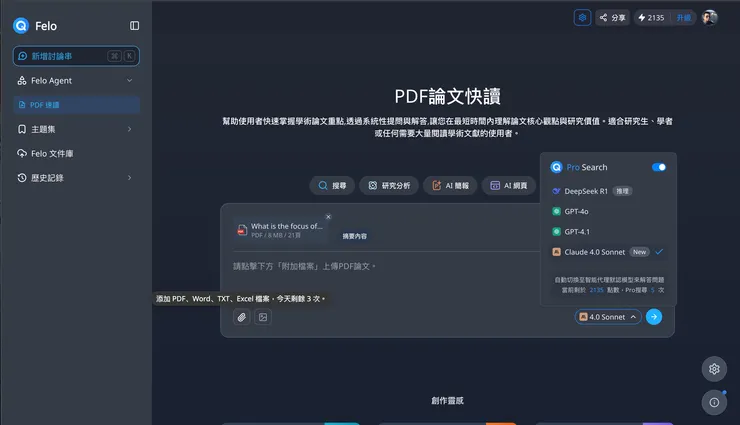Click the attached PDF file icon
Screen dimensions: 740x425
point(242,230)
